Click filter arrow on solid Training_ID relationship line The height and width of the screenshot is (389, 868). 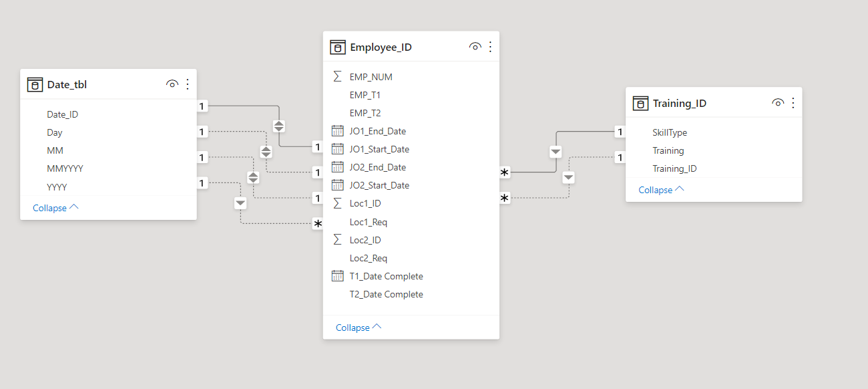click(556, 152)
